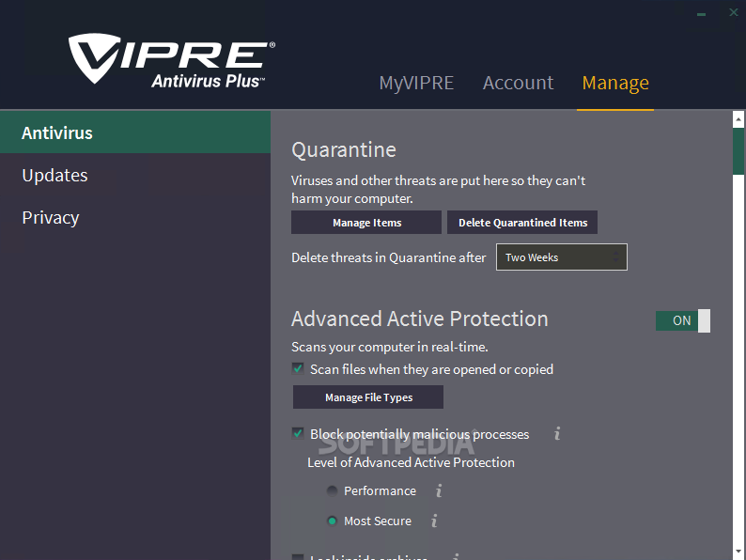This screenshot has width=746, height=560.
Task: Switch to the Account tab
Action: pos(518,83)
